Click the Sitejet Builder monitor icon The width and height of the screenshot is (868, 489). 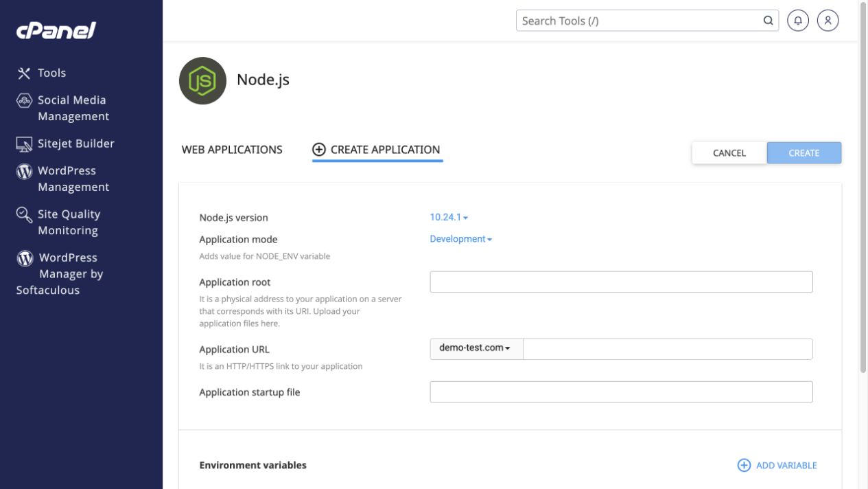tap(24, 144)
